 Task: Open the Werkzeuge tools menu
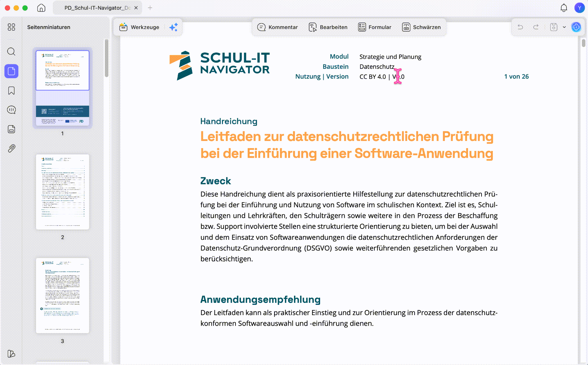139,27
